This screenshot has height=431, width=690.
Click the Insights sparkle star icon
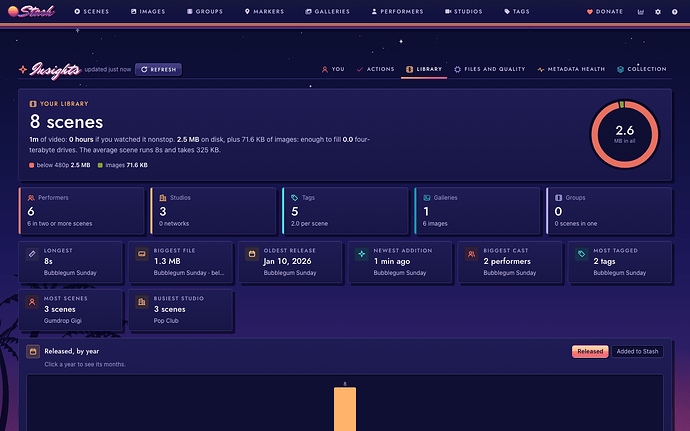click(23, 70)
